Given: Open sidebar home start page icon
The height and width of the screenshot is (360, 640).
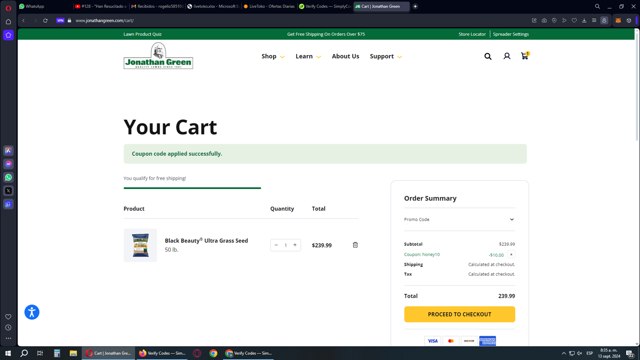Looking at the screenshot, I should click(8, 22).
